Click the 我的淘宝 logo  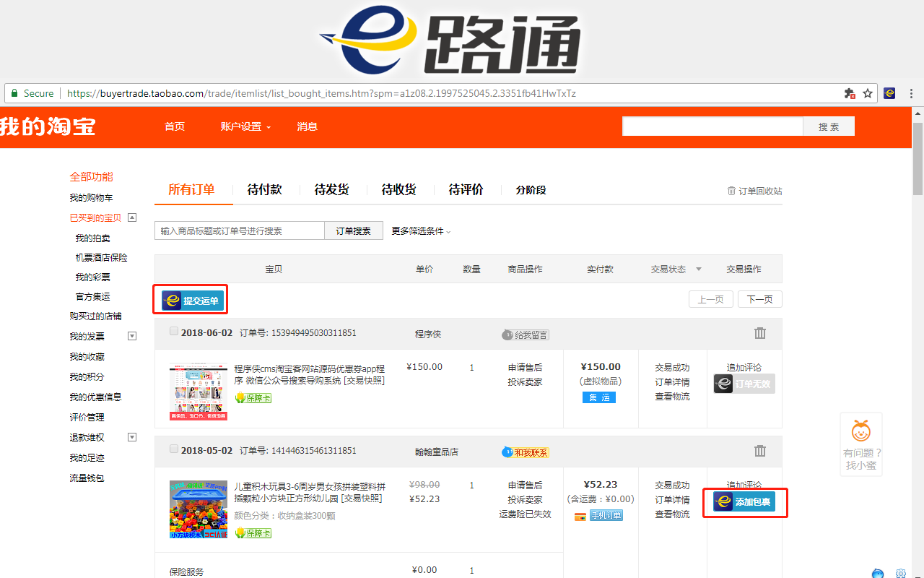48,126
